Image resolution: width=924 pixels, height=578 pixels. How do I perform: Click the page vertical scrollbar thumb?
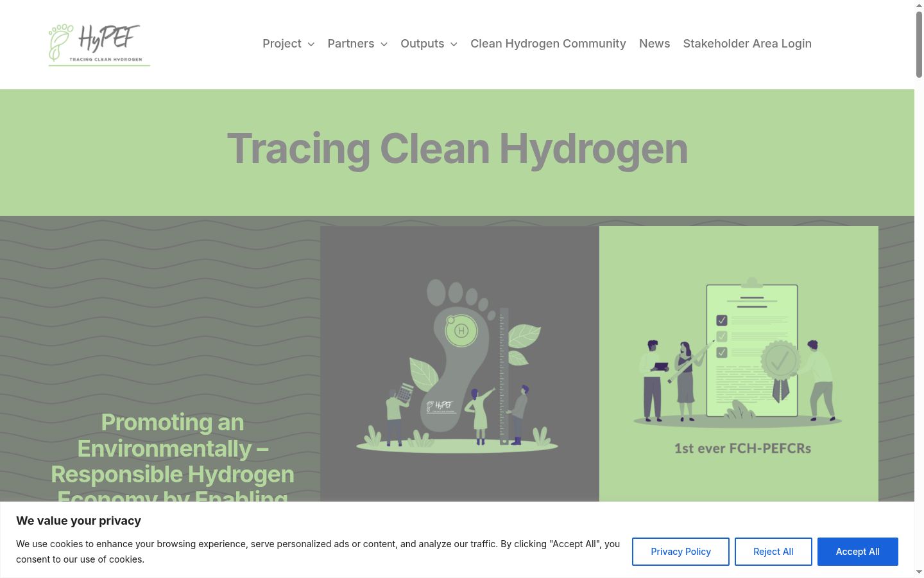(919, 44)
